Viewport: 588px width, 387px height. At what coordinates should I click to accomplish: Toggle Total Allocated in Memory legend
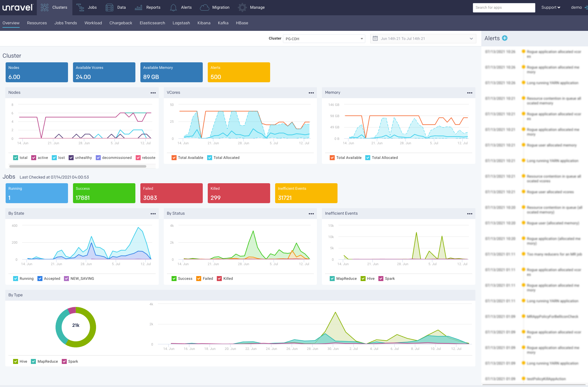coord(368,158)
